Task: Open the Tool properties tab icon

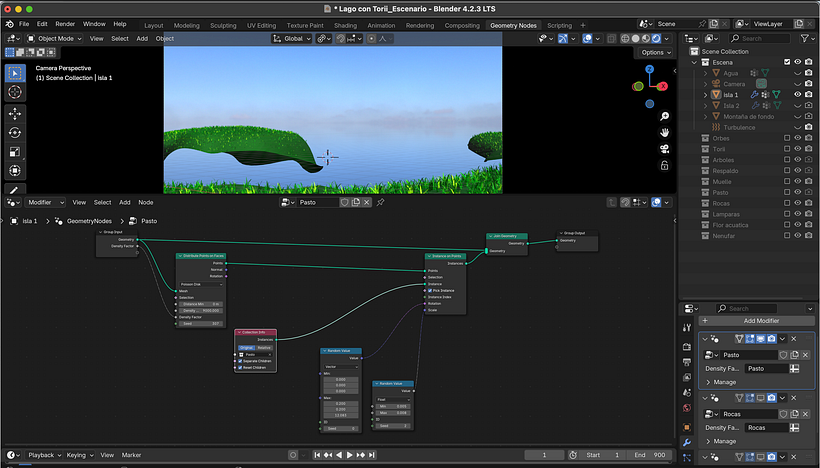Action: 687,327
